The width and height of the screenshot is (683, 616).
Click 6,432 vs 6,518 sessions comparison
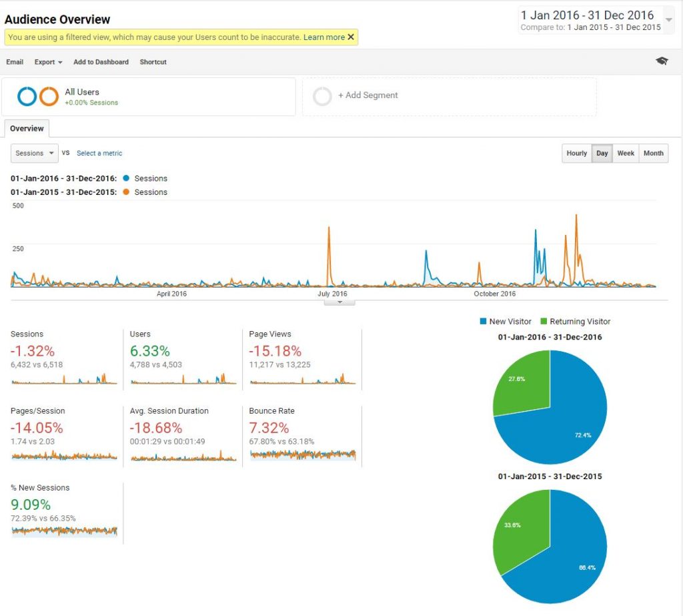[37, 364]
